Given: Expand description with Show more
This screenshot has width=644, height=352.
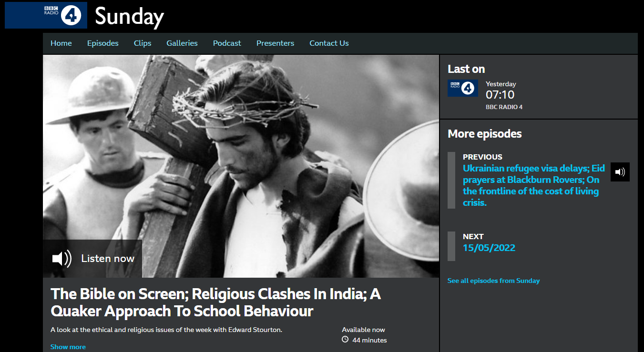Looking at the screenshot, I should tap(68, 347).
